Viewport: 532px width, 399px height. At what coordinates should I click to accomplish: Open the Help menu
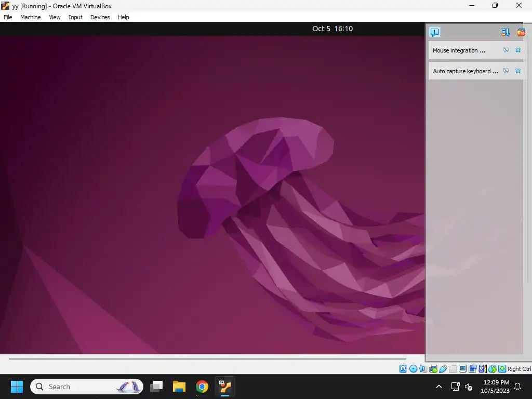click(x=124, y=17)
